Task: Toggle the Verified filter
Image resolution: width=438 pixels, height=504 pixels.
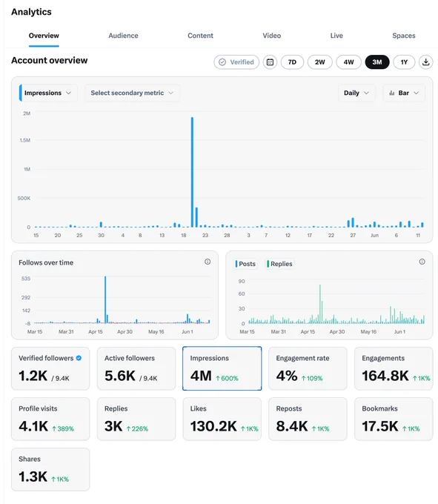Action: click(236, 62)
